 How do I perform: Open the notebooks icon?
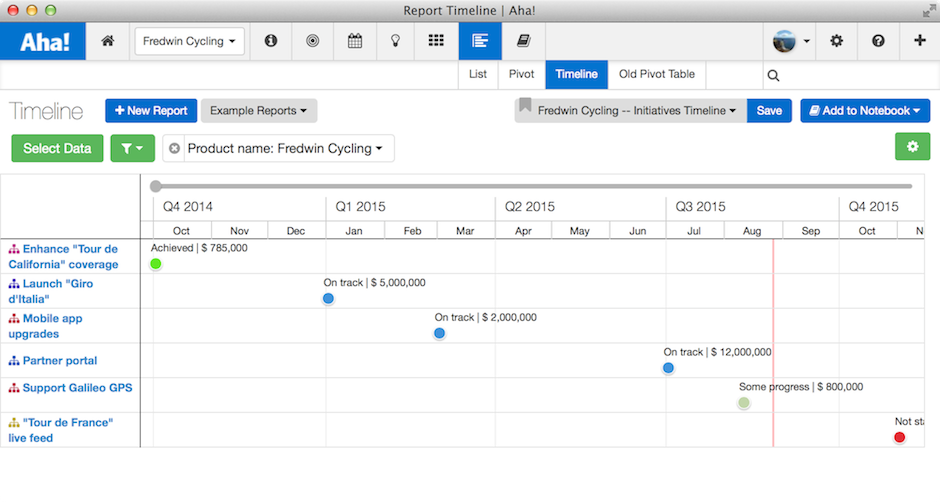point(523,41)
